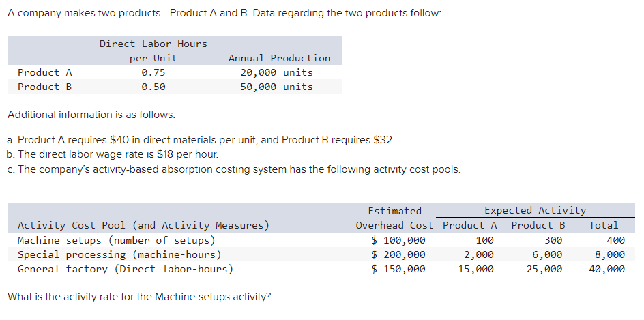Click the direct labor wage rate sentence
The height and width of the screenshot is (320, 644).
[112, 154]
